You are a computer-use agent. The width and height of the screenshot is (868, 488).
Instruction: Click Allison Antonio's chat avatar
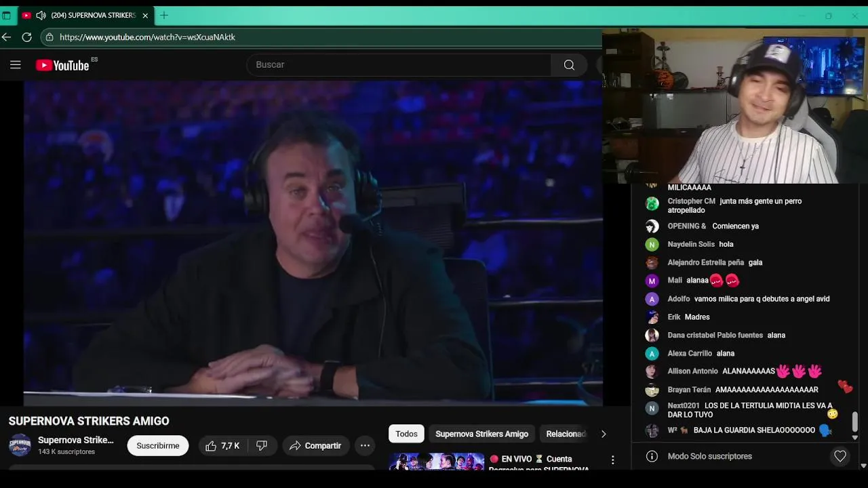point(652,371)
